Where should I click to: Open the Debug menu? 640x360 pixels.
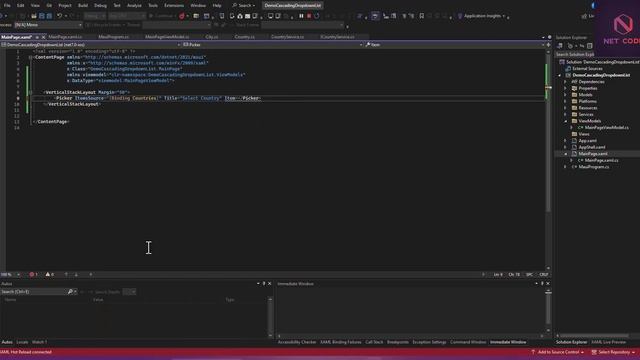[100, 5]
